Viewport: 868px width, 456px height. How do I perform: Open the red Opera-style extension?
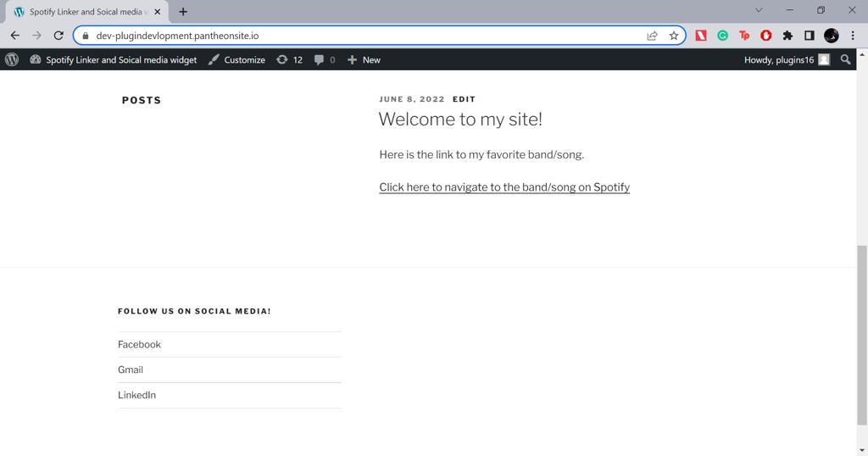(765, 36)
